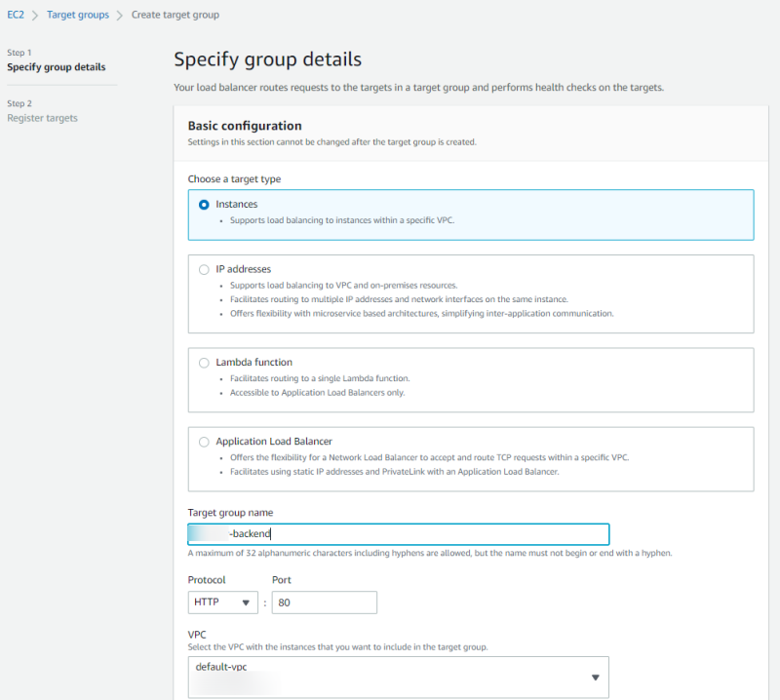This screenshot has height=700, width=780.
Task: Click Create target group breadcrumb text
Action: pyautogui.click(x=175, y=16)
